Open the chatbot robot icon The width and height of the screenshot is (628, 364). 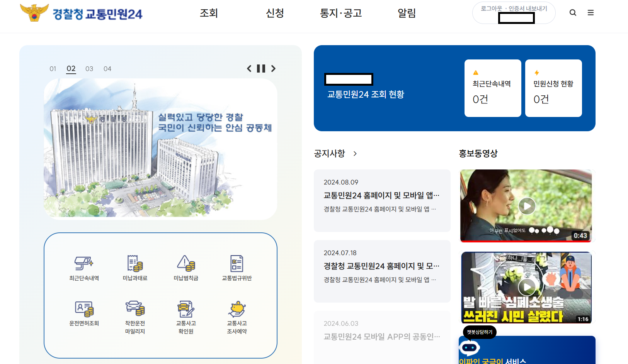pos(469,348)
